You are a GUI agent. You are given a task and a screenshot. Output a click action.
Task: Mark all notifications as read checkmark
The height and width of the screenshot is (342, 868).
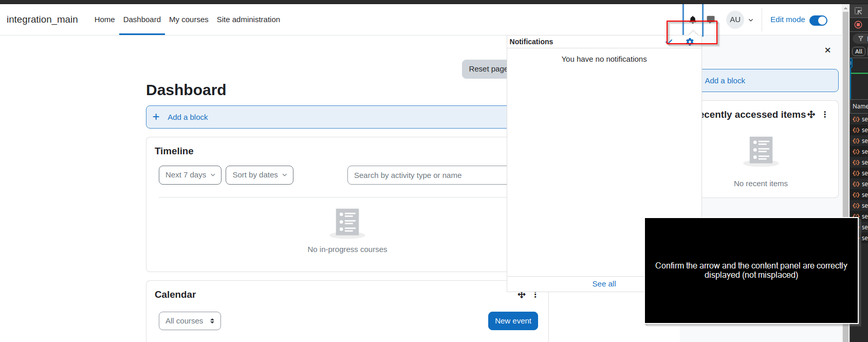669,42
